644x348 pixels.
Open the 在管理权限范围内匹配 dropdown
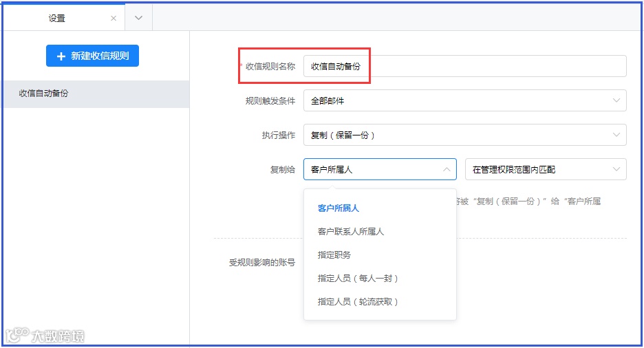(x=546, y=169)
